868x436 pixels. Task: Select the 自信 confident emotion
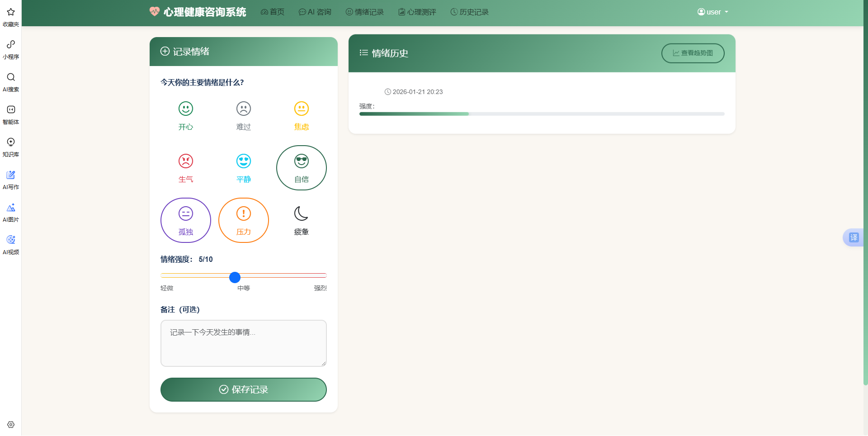pos(301,167)
